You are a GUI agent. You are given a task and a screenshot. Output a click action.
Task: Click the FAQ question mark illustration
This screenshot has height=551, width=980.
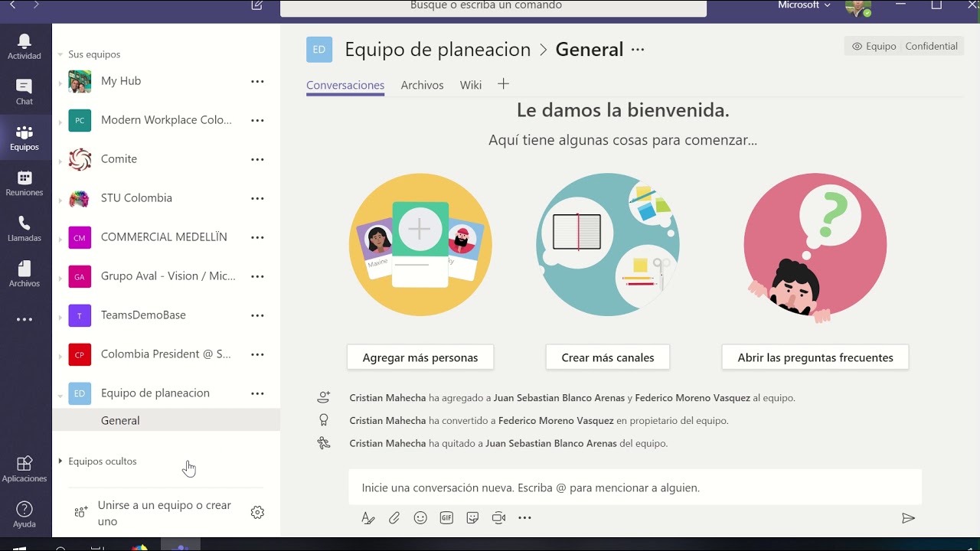click(815, 245)
